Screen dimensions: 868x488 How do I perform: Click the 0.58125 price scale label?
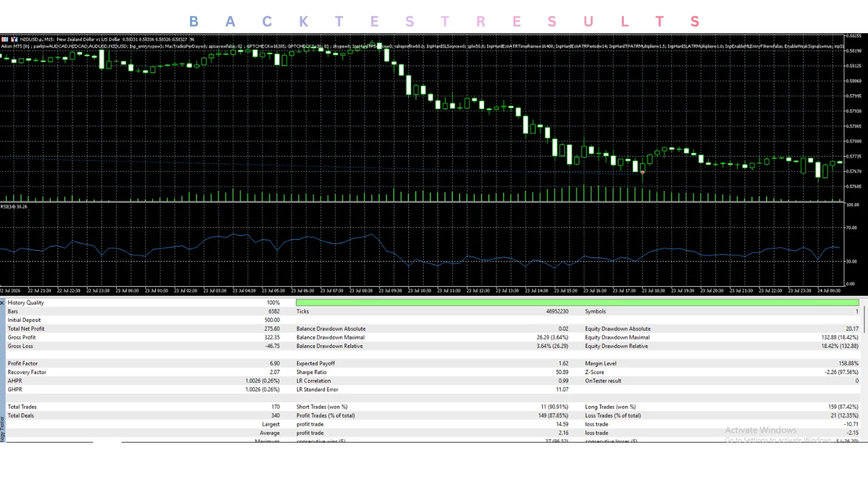point(853,66)
